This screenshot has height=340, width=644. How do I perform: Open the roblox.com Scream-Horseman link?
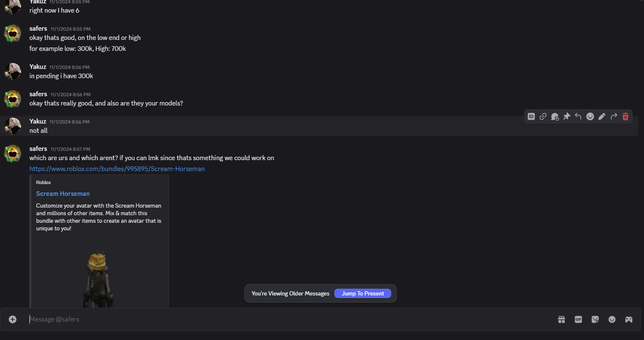point(117,169)
